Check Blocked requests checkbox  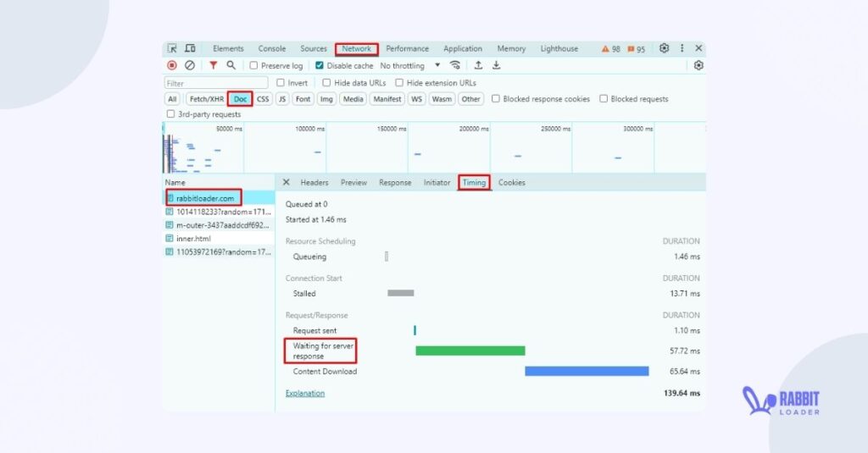point(604,98)
